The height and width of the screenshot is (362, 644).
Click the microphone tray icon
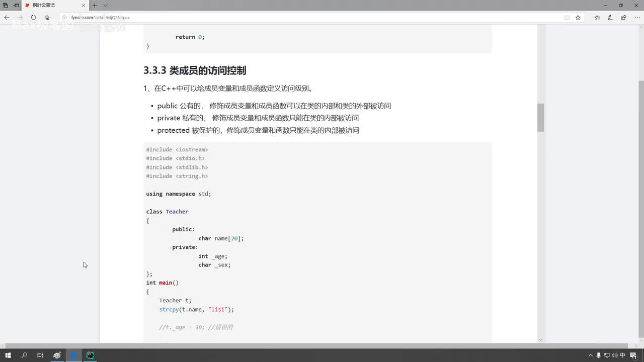point(599,355)
